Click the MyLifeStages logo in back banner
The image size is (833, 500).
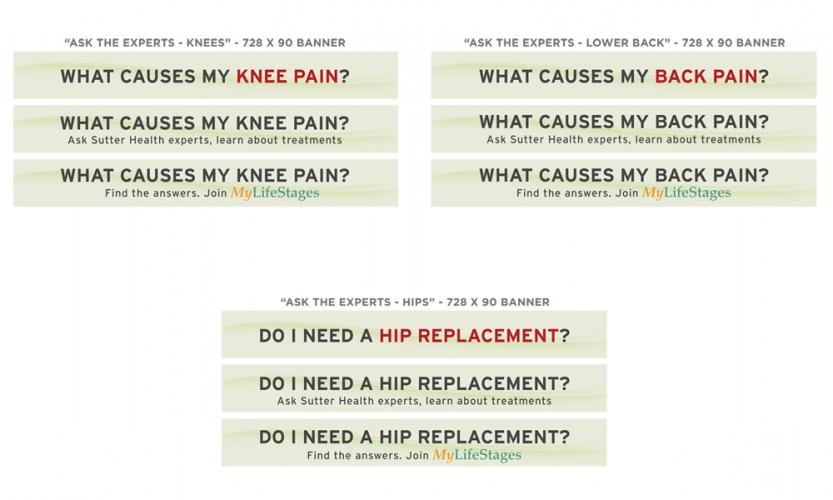(x=686, y=193)
